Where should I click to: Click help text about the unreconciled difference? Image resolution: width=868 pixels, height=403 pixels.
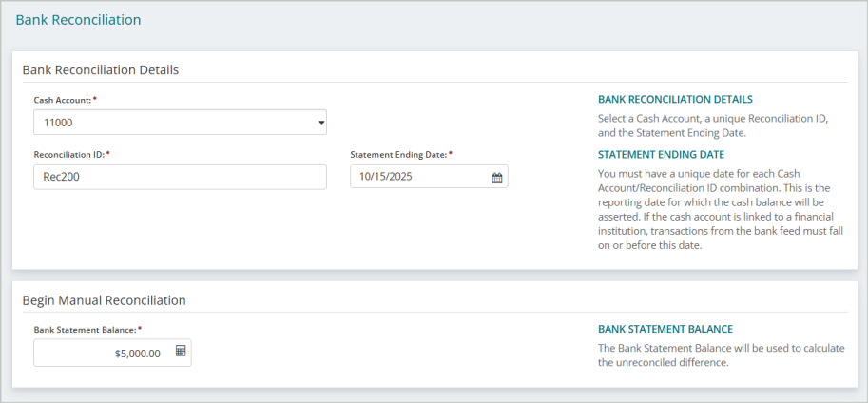coord(721,355)
